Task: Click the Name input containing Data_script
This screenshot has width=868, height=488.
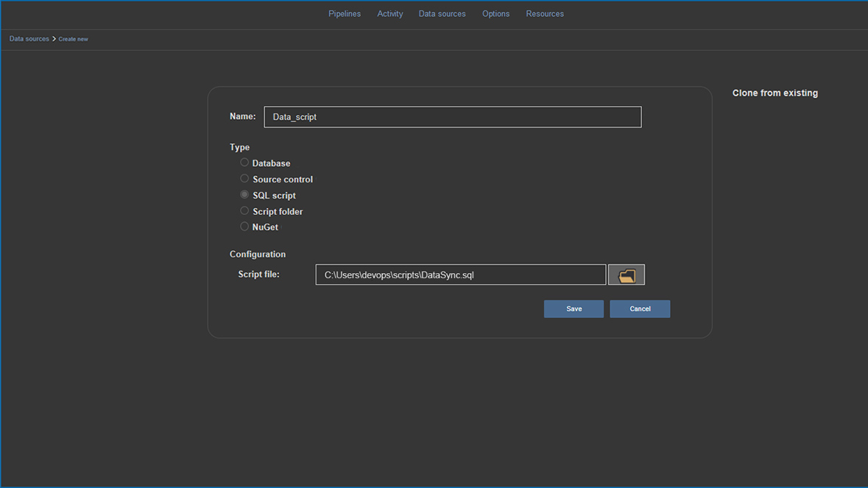Action: [452, 116]
